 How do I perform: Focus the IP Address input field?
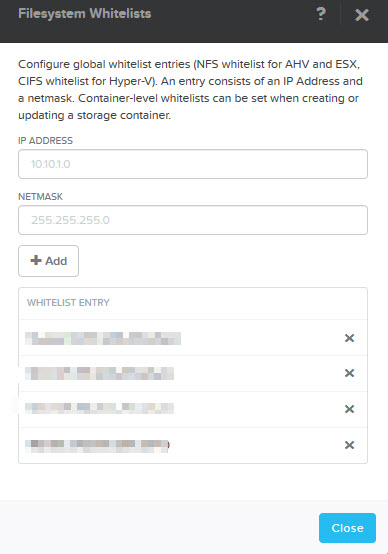click(193, 164)
